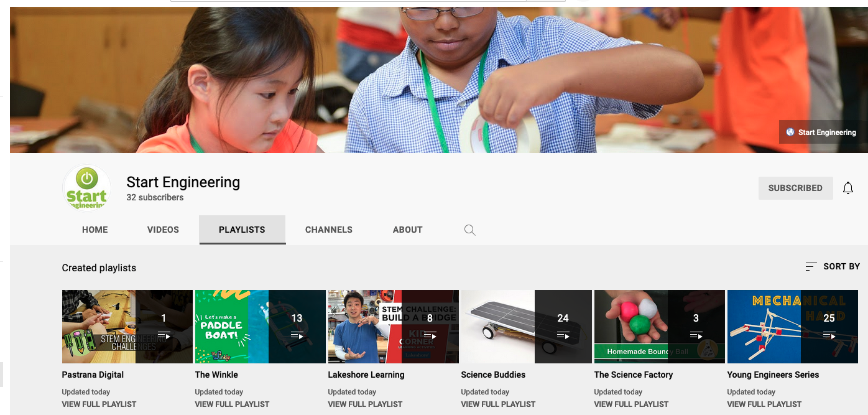Click playlist queue icon on Pastrana Digital thumbnail

[164, 335]
